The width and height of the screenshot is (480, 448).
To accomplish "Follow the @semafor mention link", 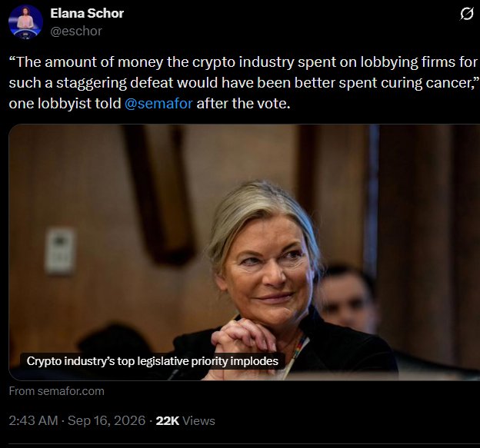I will click(158, 104).
